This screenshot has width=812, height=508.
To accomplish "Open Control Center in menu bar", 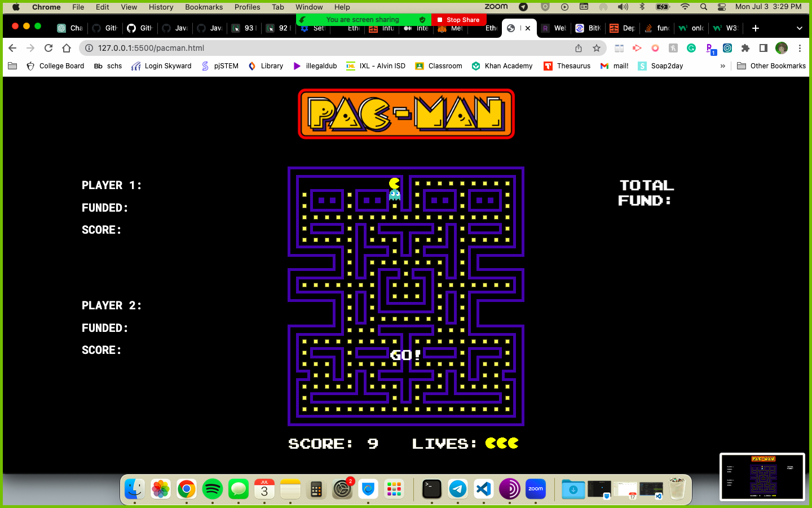I will [x=722, y=7].
